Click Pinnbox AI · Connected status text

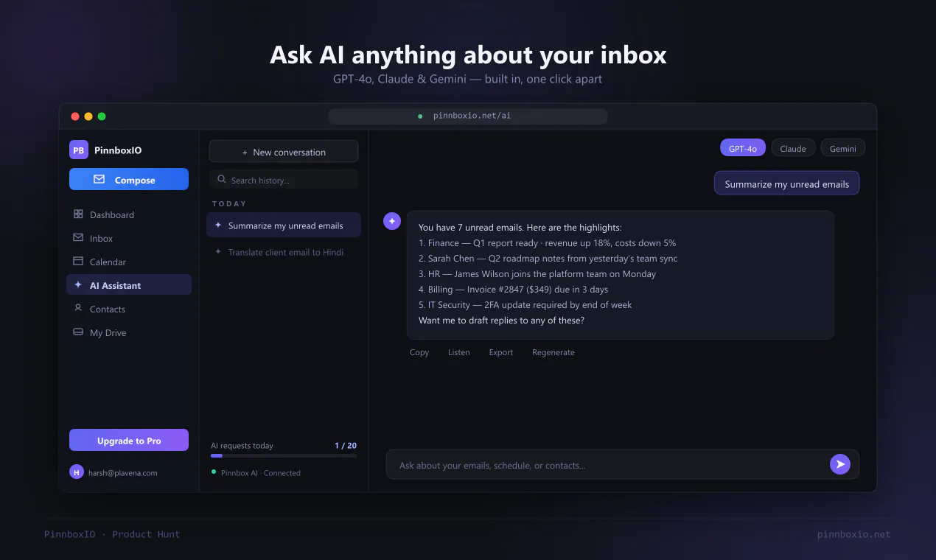coord(261,473)
